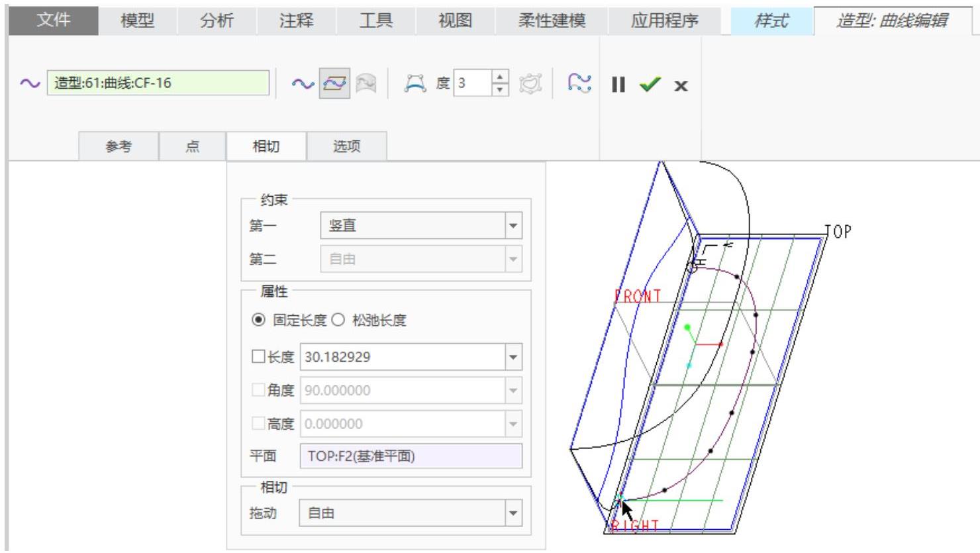Select the free curve type icon
The height and width of the screenshot is (553, 980).
click(303, 83)
